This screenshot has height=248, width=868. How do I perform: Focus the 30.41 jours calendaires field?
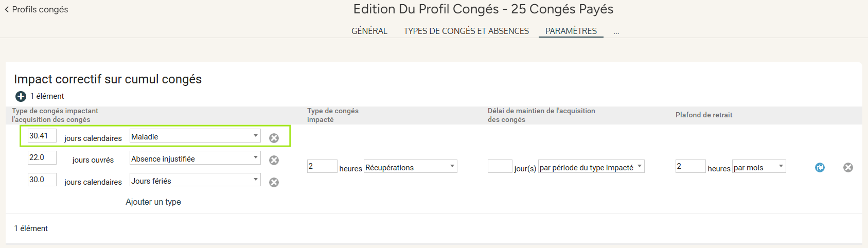click(x=42, y=136)
